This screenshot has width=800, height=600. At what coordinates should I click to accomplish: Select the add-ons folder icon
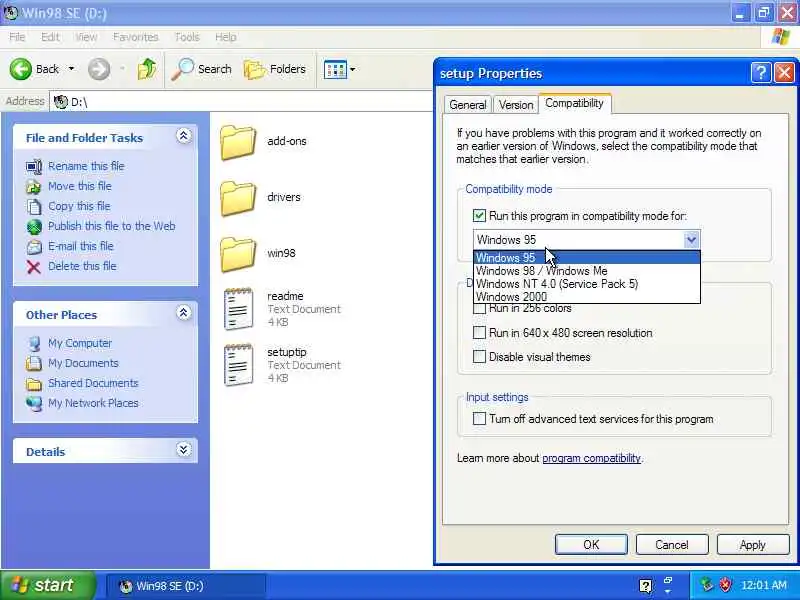(x=238, y=142)
